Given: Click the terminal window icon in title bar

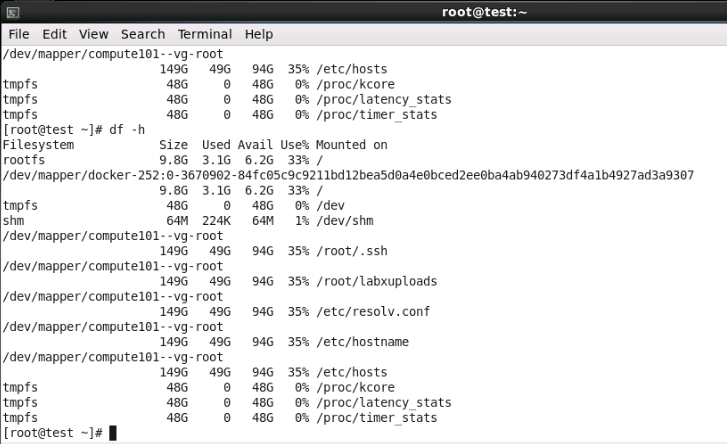Looking at the screenshot, I should click(13, 13).
